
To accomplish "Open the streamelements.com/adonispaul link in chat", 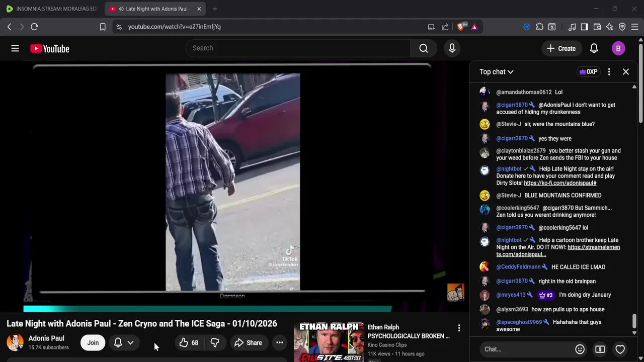I will (558, 251).
